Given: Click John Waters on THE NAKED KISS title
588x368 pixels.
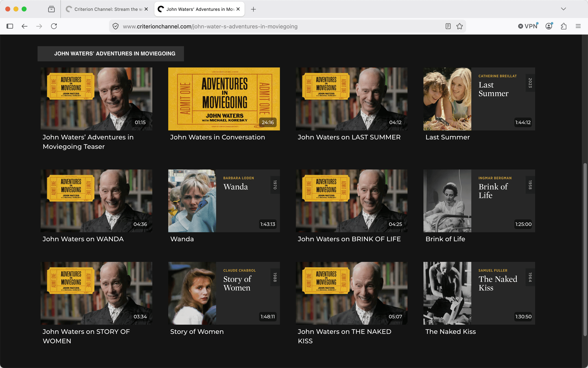Looking at the screenshot, I should pyautogui.click(x=345, y=336).
